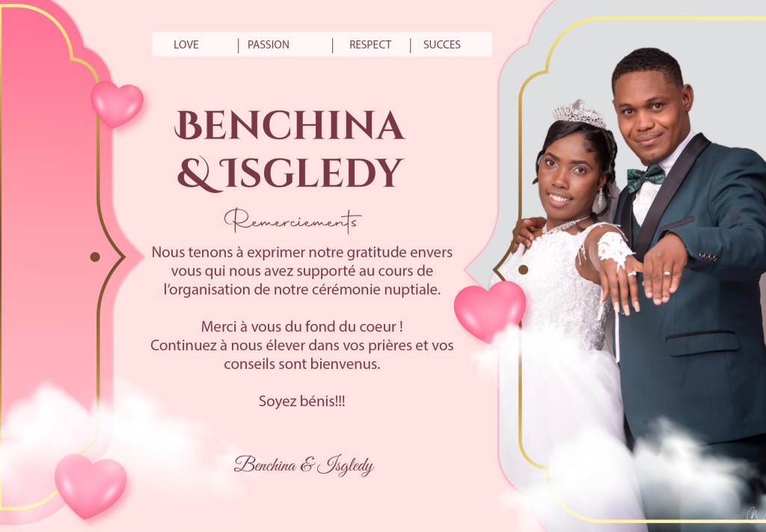Select the PASSION menu item
Image resolution: width=766 pixels, height=532 pixels.
click(x=269, y=44)
